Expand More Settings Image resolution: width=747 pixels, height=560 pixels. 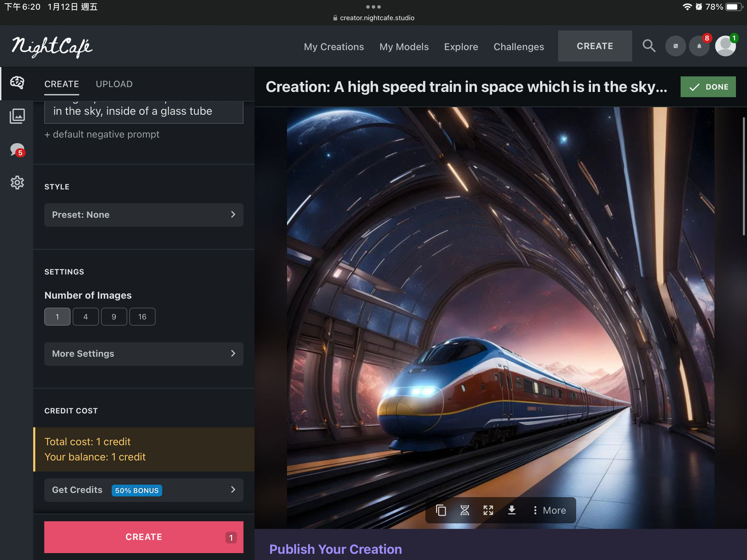tap(144, 354)
